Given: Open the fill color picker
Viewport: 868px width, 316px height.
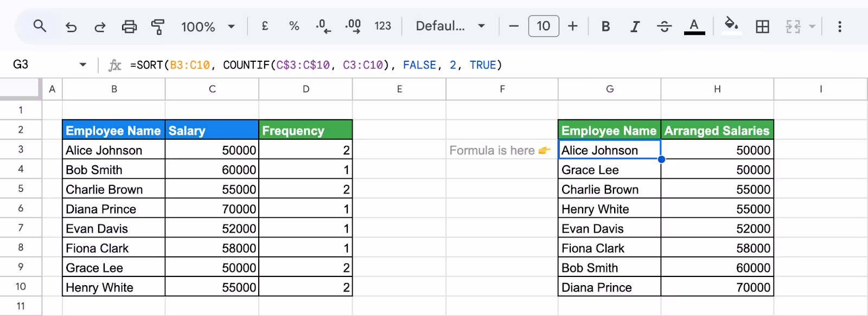Looking at the screenshot, I should 731,25.
